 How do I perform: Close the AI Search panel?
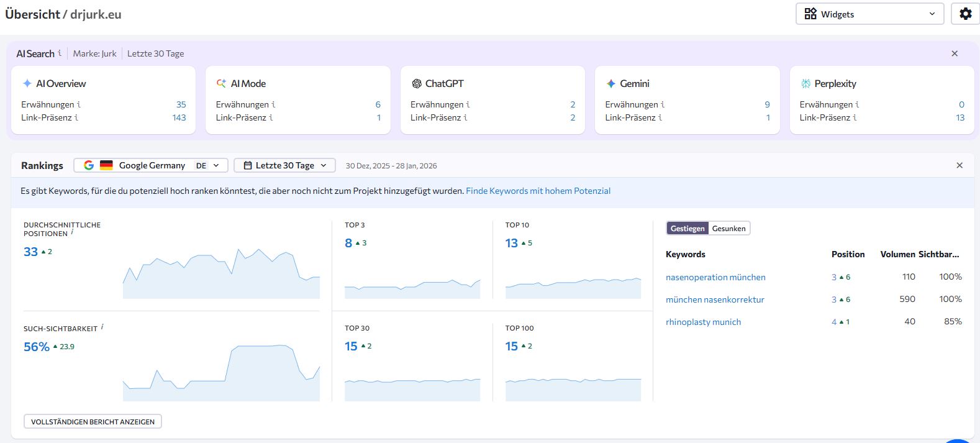(x=955, y=53)
